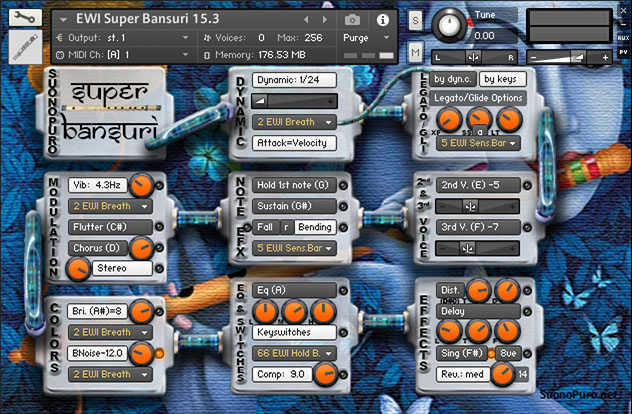Select the by keys legato tab

coord(502,79)
